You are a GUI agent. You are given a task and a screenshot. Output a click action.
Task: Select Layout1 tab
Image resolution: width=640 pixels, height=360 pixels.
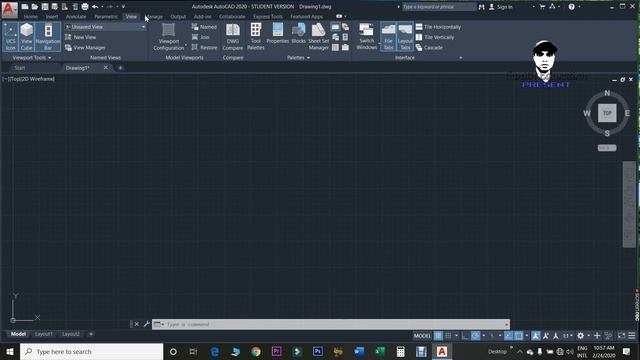tap(44, 334)
